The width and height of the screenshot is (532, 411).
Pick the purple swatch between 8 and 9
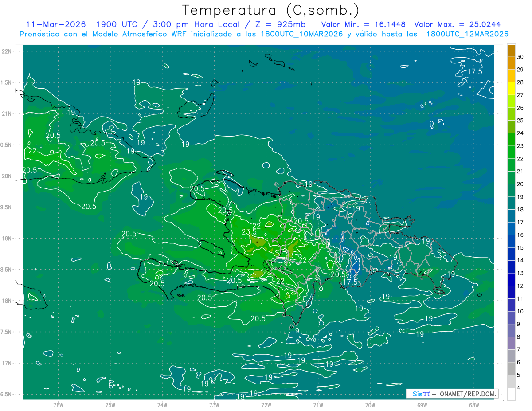coord(511,330)
